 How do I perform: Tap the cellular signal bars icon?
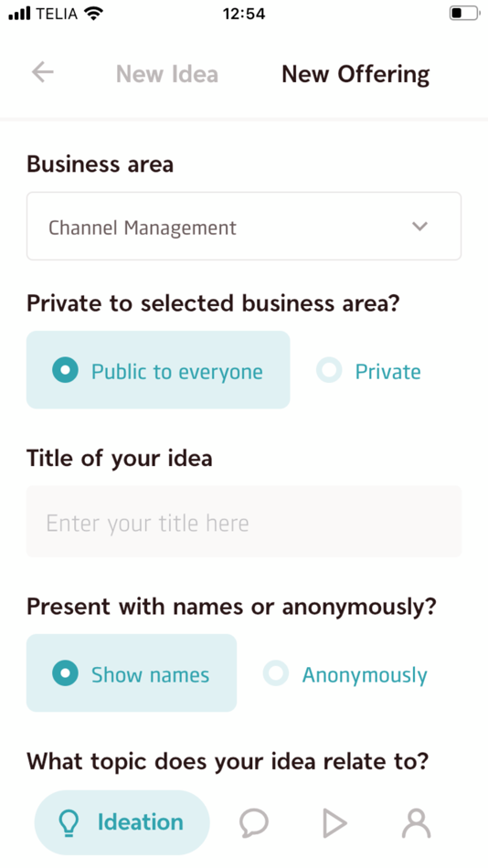tap(20, 14)
